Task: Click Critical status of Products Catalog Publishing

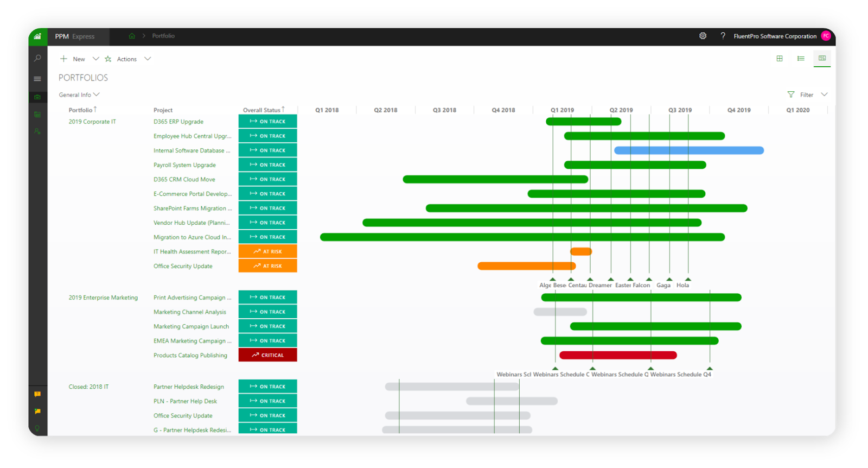Action: coord(267,355)
